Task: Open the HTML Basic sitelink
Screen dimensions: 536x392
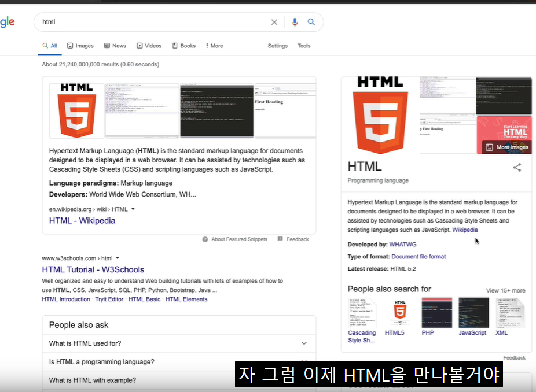Action: click(144, 299)
